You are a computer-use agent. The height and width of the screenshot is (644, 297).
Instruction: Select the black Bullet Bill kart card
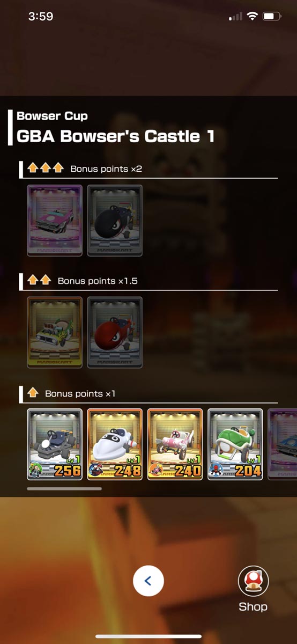coord(115,221)
